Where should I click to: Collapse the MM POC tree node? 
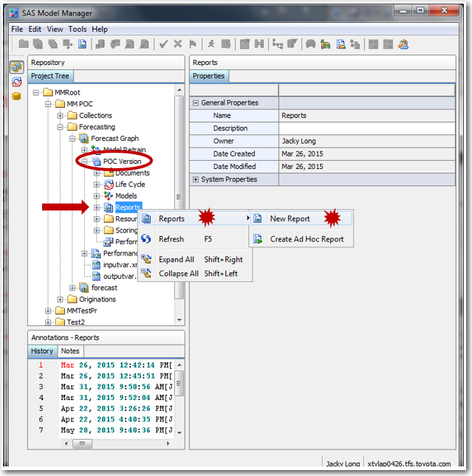point(48,104)
